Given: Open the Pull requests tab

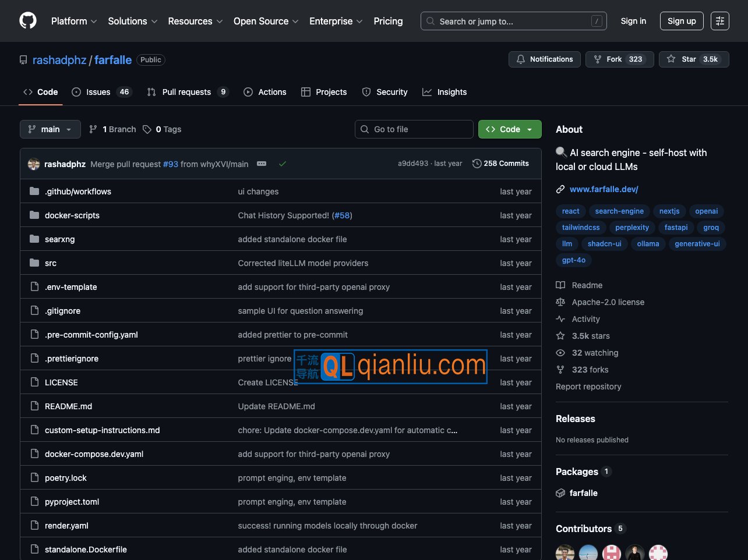Looking at the screenshot, I should (187, 92).
